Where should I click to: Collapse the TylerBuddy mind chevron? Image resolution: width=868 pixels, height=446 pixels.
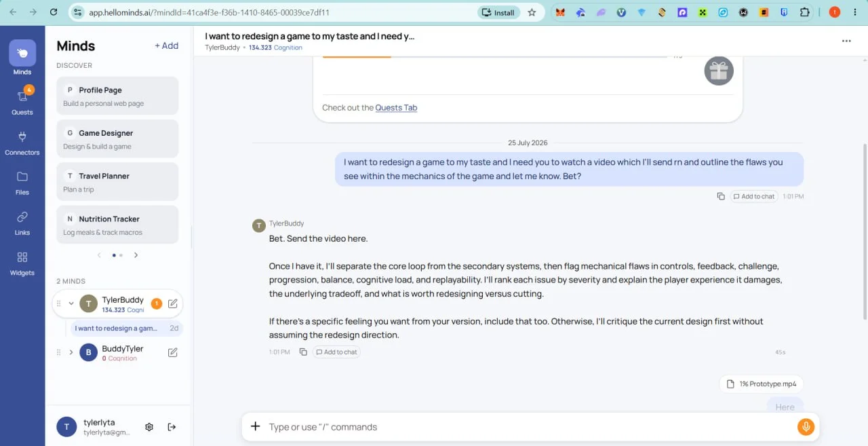pos(71,303)
